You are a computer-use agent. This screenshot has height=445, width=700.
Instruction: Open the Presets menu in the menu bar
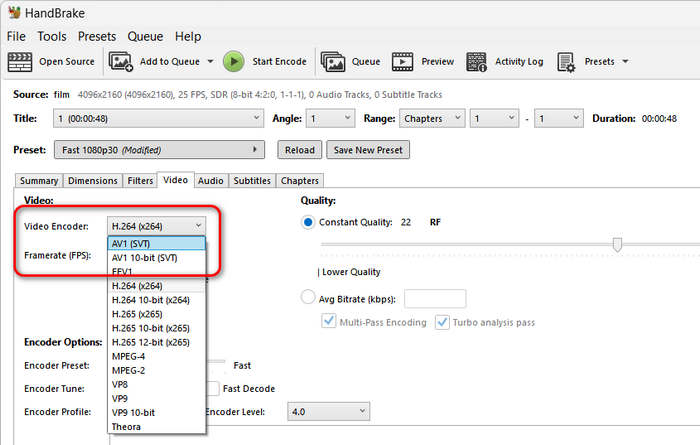pyautogui.click(x=97, y=36)
